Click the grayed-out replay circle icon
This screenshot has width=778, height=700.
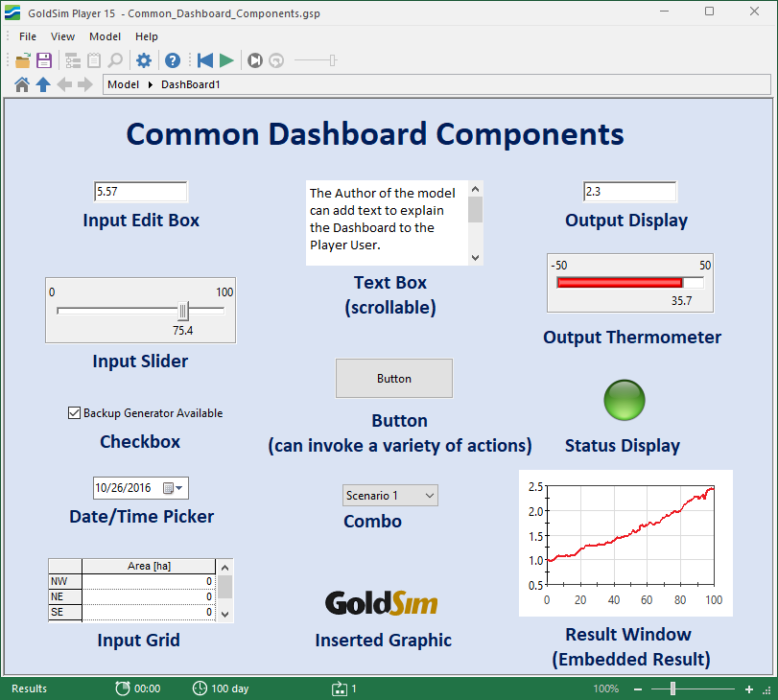[276, 60]
